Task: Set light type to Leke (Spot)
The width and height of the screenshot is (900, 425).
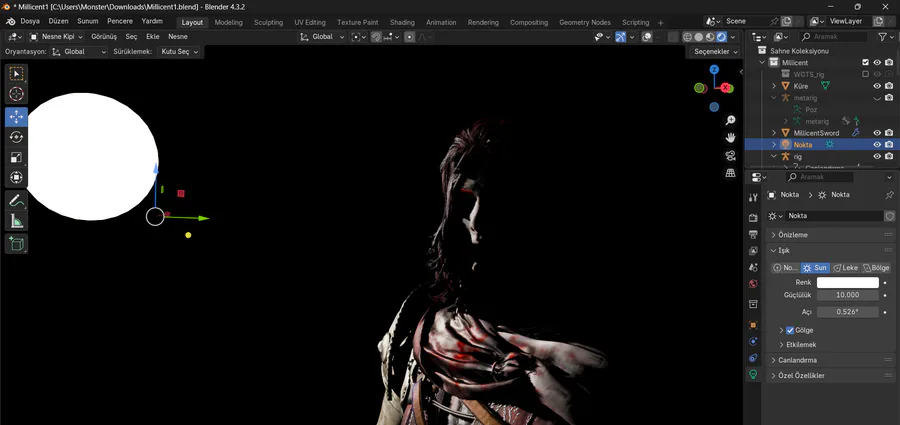Action: point(845,268)
